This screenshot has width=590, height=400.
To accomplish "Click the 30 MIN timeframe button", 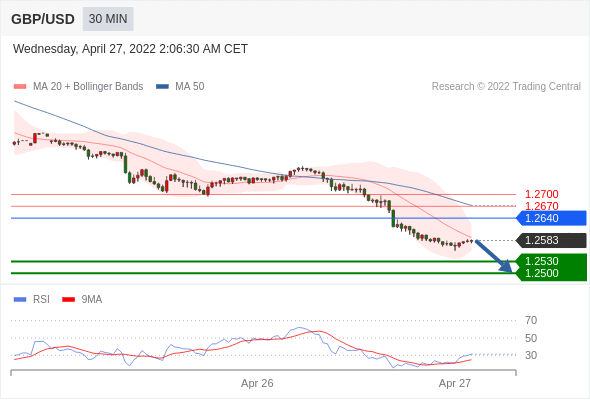I will (108, 19).
